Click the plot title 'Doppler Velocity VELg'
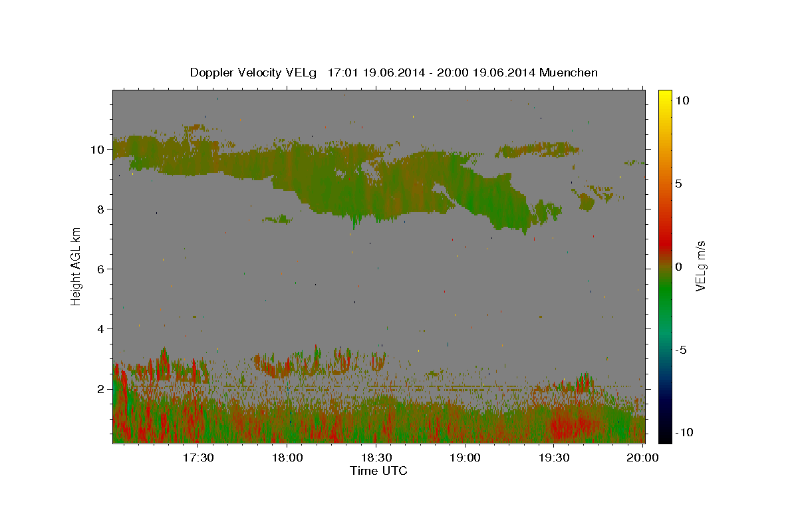This screenshot has height=532, width=798. point(254,72)
